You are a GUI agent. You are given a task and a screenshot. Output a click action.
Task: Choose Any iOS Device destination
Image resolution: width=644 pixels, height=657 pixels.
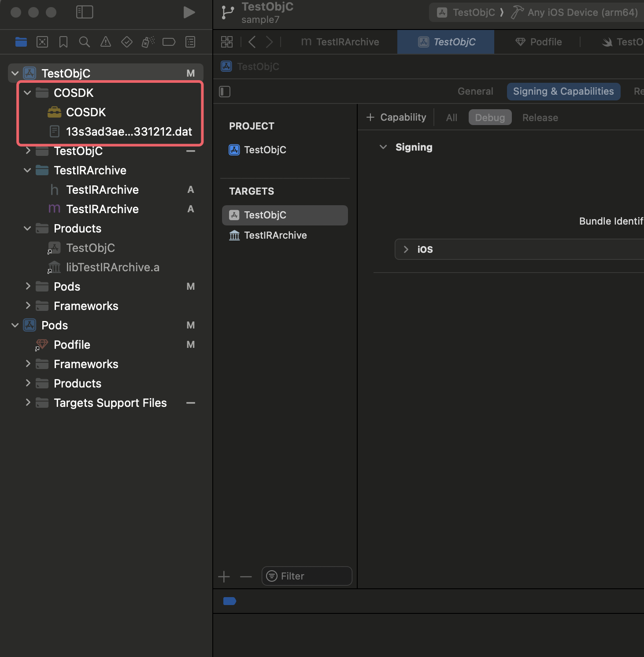tap(575, 12)
